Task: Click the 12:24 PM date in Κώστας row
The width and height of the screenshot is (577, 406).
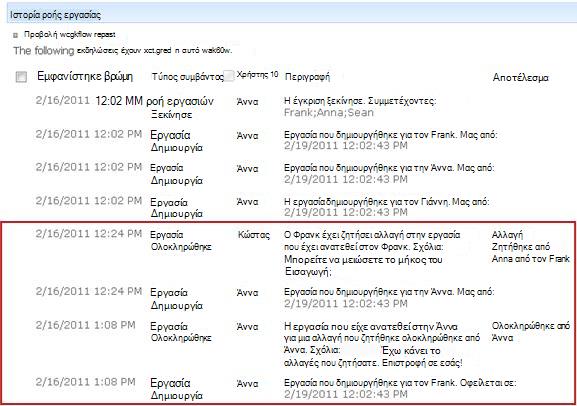Action: (x=89, y=234)
